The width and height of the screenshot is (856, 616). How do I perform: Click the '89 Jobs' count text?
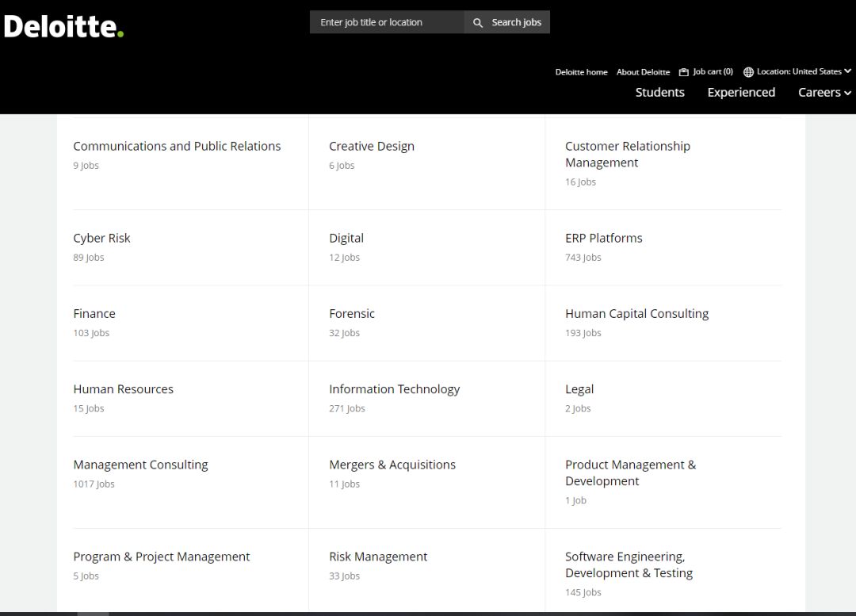click(89, 257)
